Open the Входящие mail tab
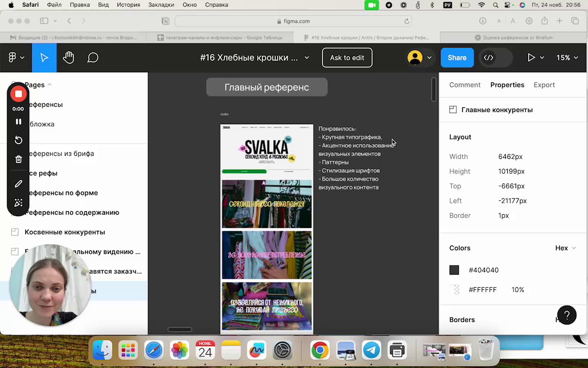This screenshot has width=588, height=368. [x=73, y=37]
